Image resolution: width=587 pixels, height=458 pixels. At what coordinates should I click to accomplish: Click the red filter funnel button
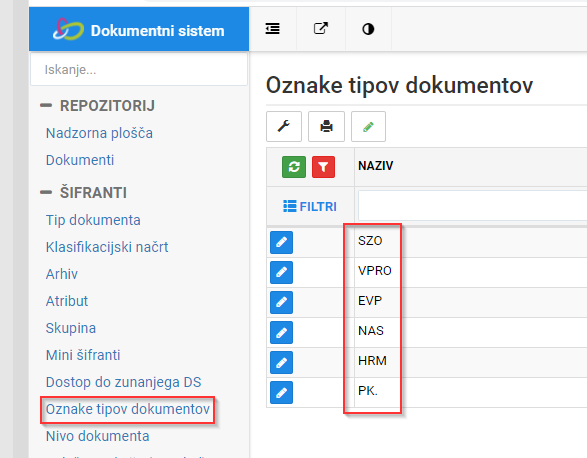click(323, 167)
